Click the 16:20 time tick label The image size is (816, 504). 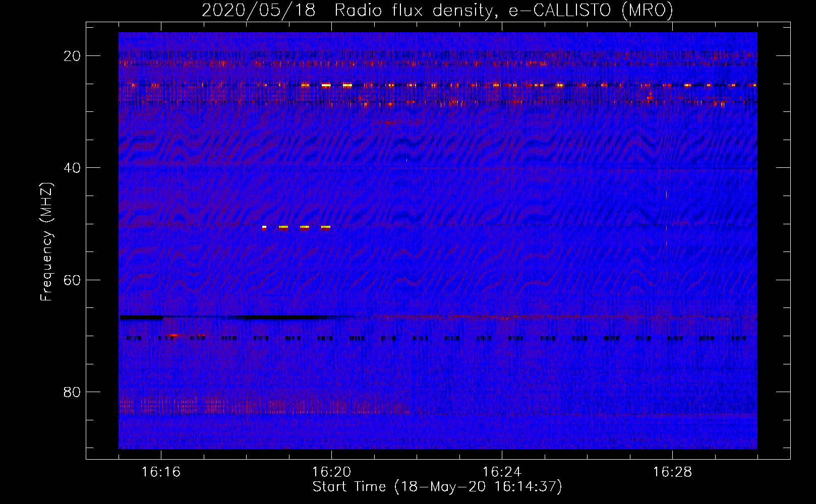[331, 472]
